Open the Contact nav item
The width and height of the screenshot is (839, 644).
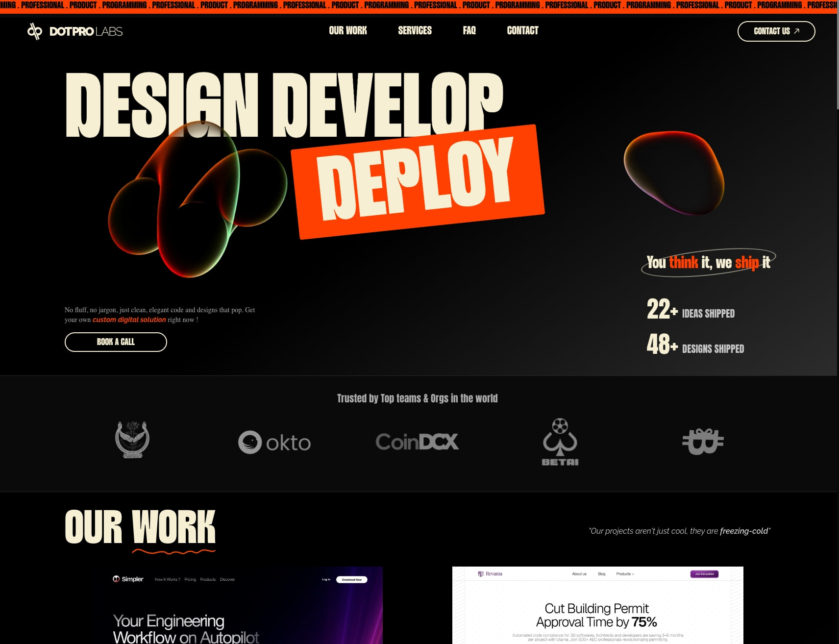pyautogui.click(x=523, y=30)
